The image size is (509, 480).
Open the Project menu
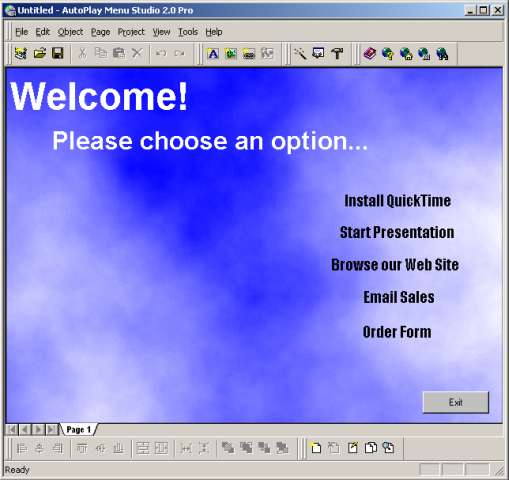131,32
